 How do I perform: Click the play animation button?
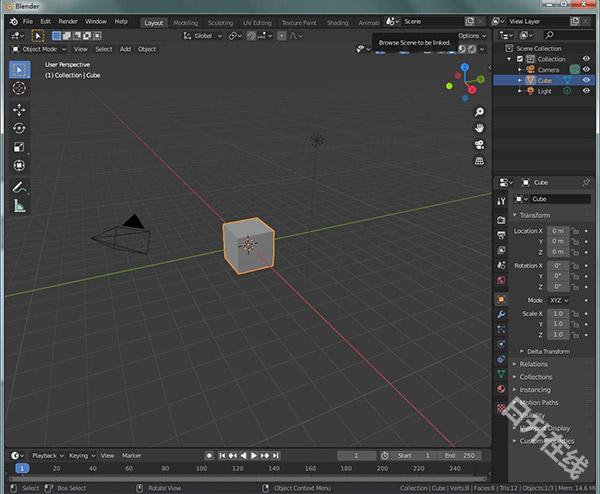(x=254, y=455)
